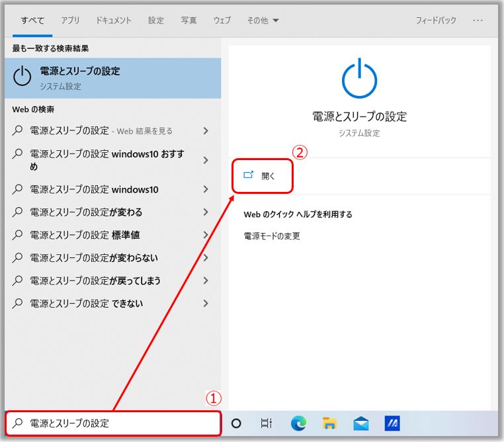Click search icon beside できない suggestion
Image resolution: width=504 pixels, height=442 pixels.
(17, 304)
